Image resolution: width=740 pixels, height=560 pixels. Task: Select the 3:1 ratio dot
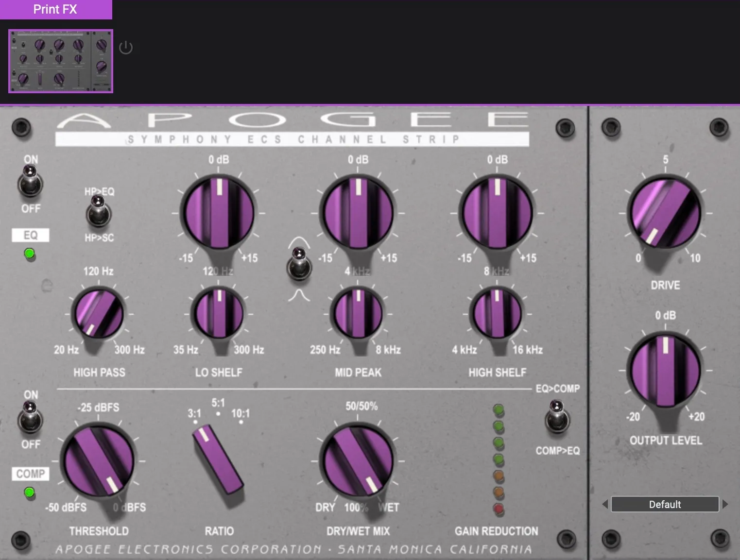pyautogui.click(x=195, y=422)
